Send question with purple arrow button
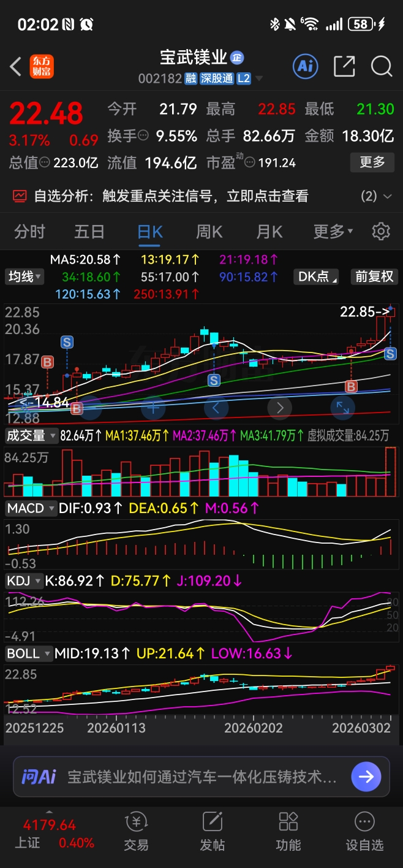The image size is (403, 868). pyautogui.click(x=366, y=777)
